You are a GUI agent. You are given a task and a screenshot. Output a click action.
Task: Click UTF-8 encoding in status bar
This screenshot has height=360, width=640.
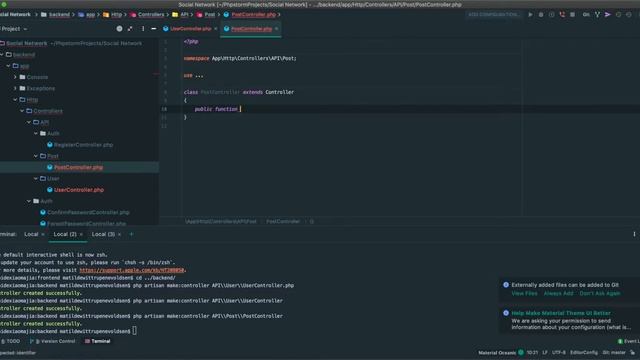pyautogui.click(x=559, y=353)
